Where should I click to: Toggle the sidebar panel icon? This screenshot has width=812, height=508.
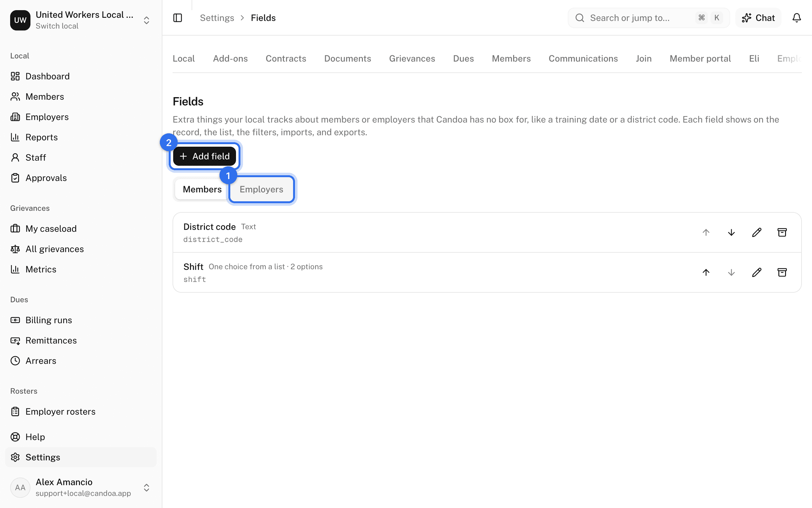[x=178, y=18]
